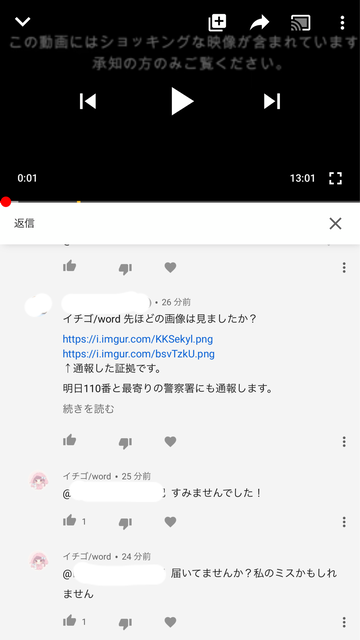
Task: Open options menu for the 26 分前 comment
Action: 344,441
